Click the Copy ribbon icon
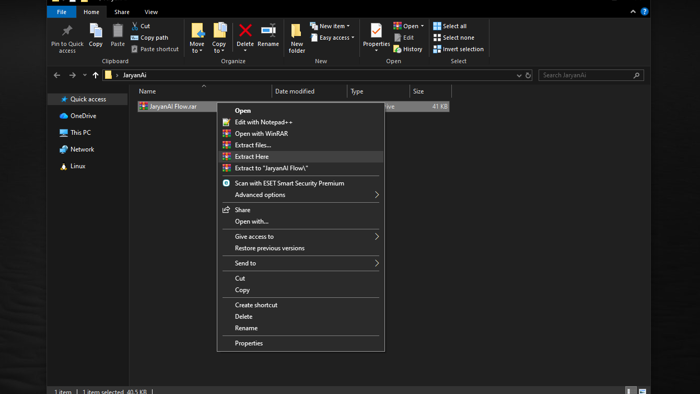The image size is (700, 394). tap(96, 30)
